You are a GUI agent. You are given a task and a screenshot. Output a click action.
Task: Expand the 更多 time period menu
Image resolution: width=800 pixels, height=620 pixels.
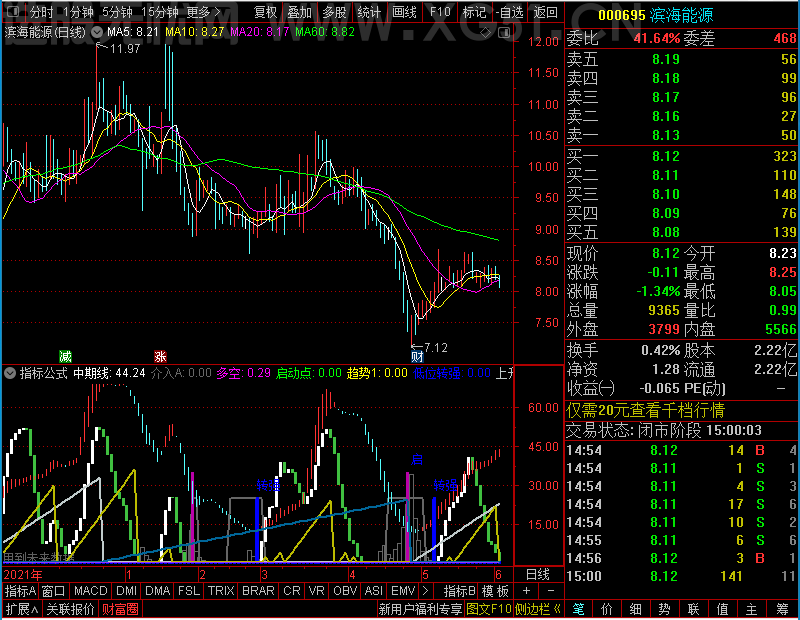click(203, 12)
